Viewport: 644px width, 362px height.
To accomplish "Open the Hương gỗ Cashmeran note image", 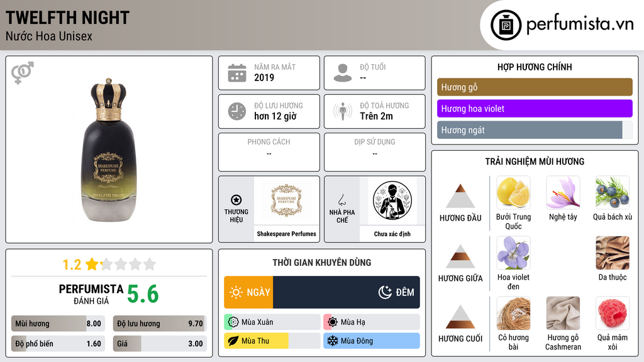I will (x=563, y=313).
